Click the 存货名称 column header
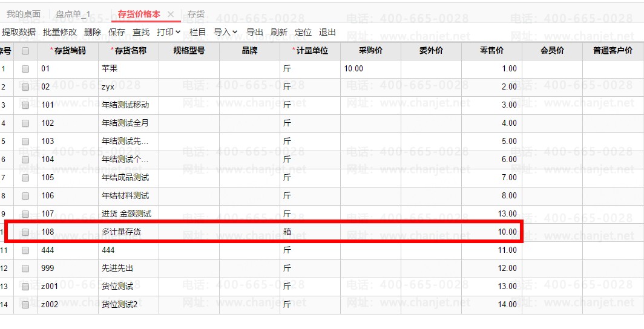644x329 pixels. coord(128,51)
